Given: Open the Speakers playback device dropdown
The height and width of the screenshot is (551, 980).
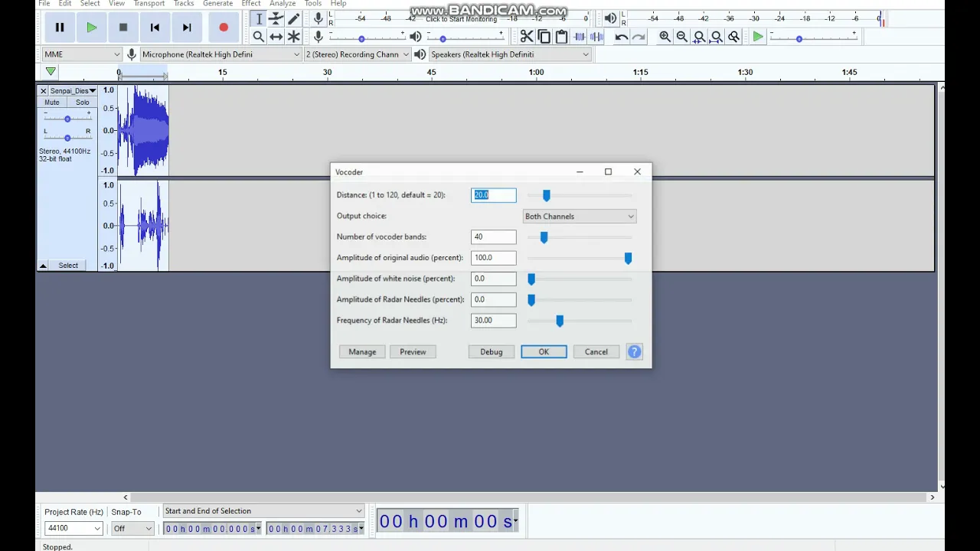Looking at the screenshot, I should 510,54.
